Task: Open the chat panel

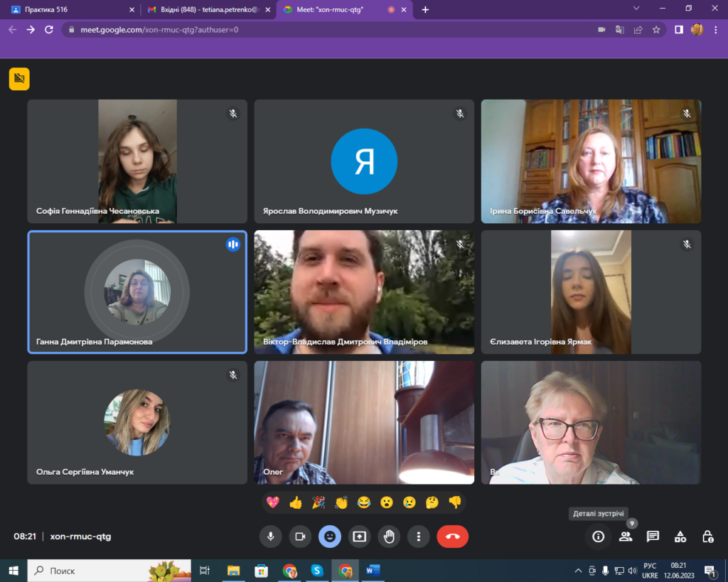Action: [x=653, y=537]
